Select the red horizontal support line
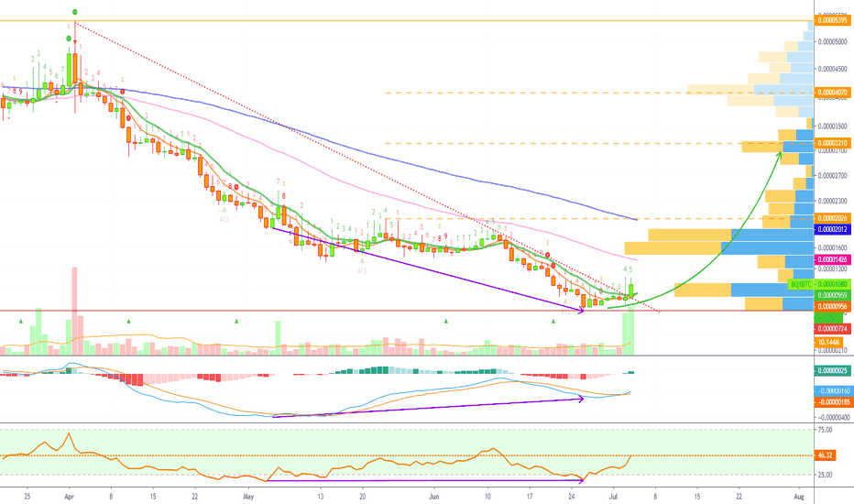This screenshot has height=504, width=854. coord(407,311)
